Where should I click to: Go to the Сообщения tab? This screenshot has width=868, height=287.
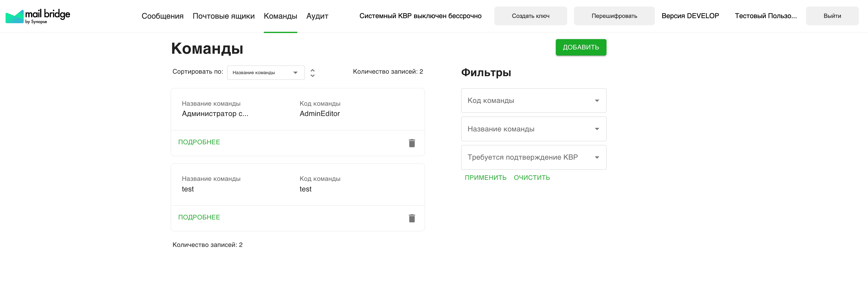pyautogui.click(x=162, y=16)
